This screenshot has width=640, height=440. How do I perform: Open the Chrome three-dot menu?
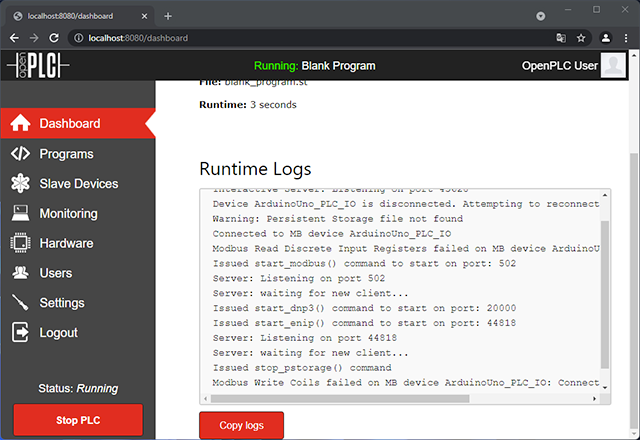point(627,38)
